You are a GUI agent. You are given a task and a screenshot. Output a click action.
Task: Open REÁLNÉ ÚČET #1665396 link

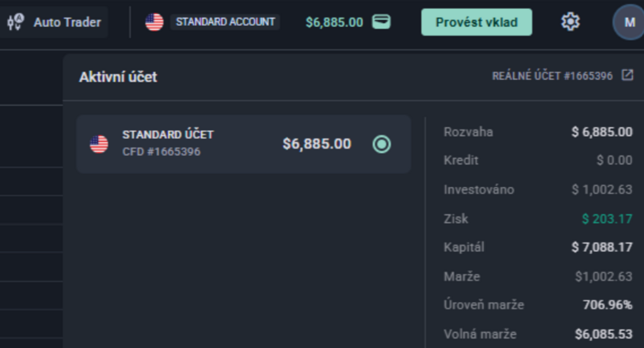coord(552,76)
